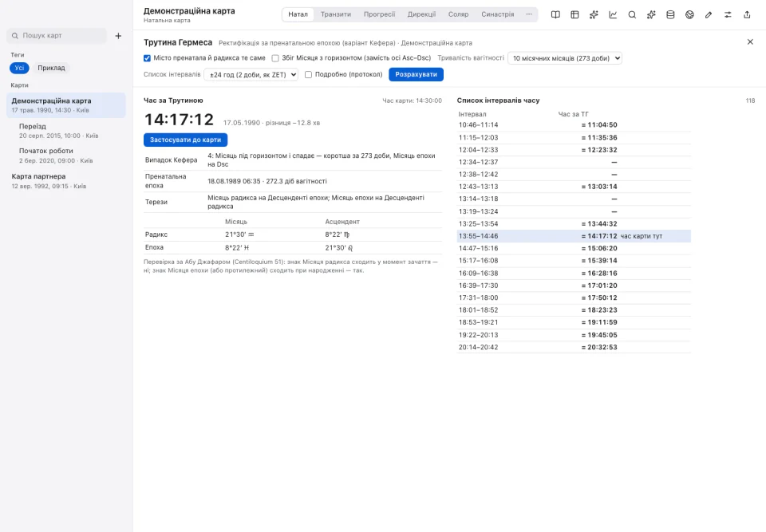
Task: Open the line chart graph icon
Action: (613, 14)
